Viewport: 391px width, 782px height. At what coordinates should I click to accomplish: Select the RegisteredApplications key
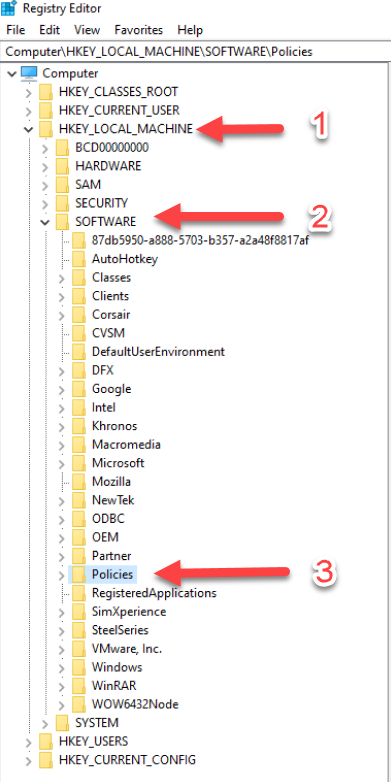[154, 593]
